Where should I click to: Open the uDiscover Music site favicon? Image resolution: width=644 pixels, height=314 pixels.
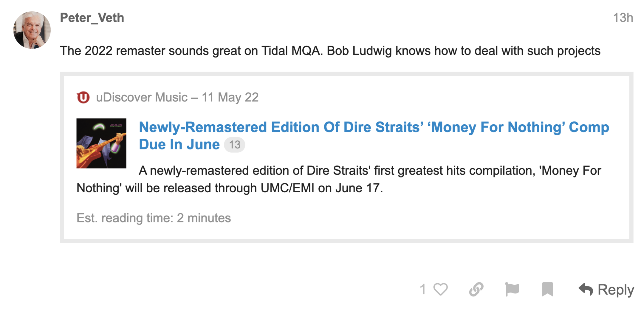(83, 97)
